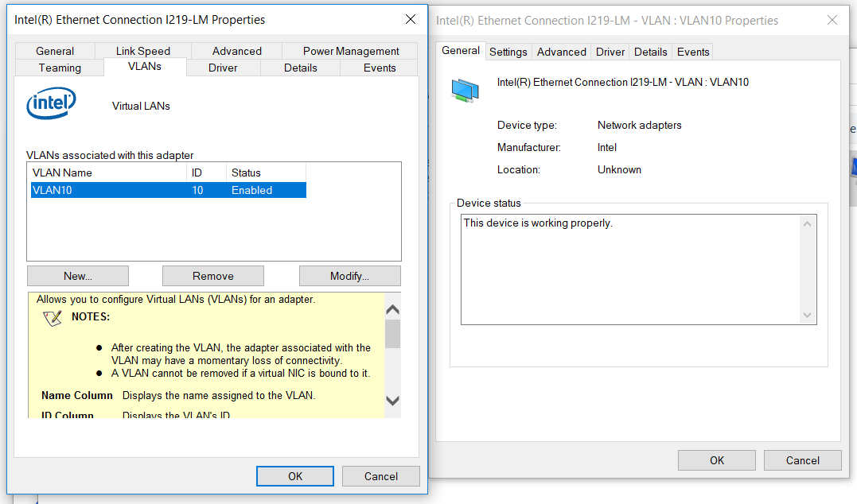
Task: Click the Intel logo icon
Action: coord(52,104)
